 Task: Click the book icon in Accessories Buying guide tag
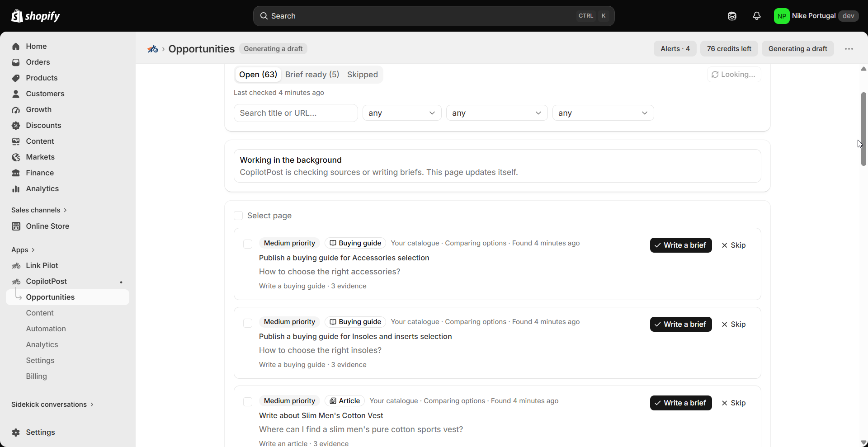[x=333, y=243]
